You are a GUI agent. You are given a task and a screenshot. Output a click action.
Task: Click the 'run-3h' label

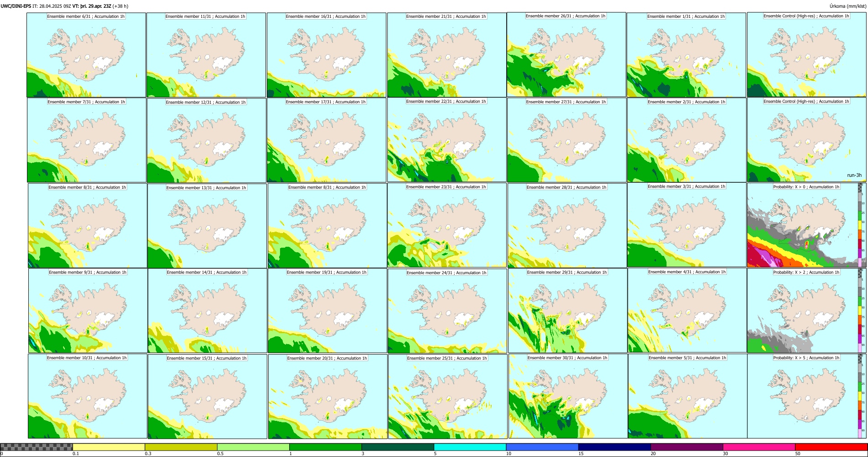(x=854, y=175)
